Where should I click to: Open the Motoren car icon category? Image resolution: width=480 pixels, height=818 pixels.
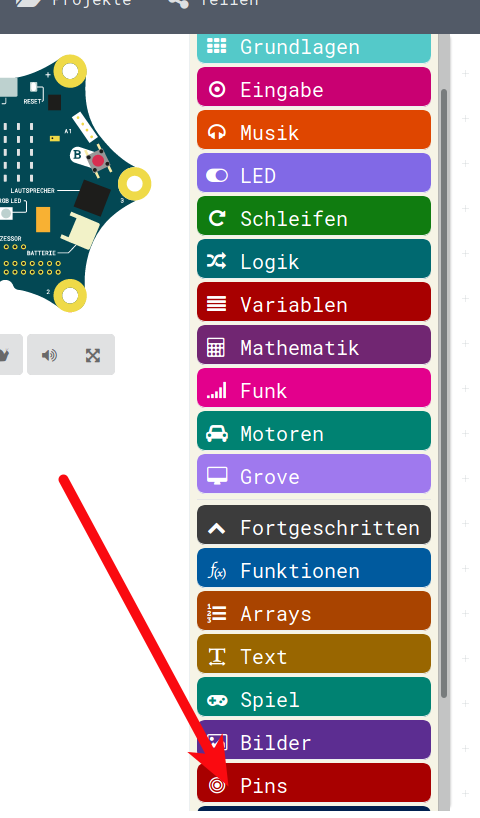tap(314, 434)
